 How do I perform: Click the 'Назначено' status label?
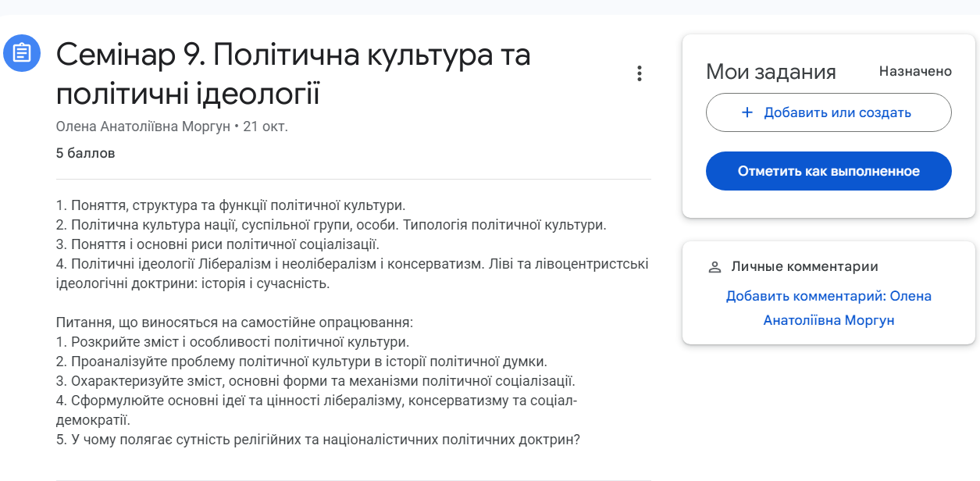915,71
